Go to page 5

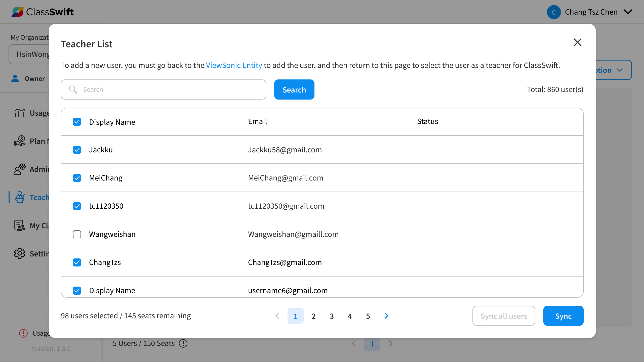coord(368,316)
